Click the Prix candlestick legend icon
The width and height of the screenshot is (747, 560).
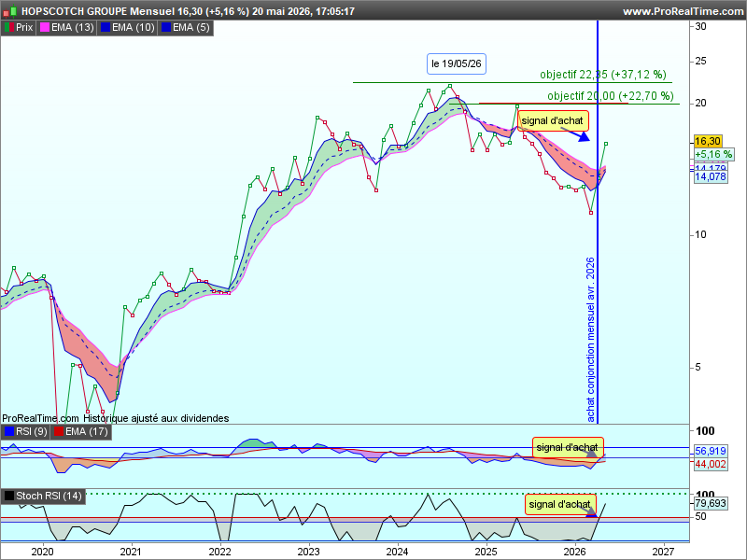tap(9, 28)
